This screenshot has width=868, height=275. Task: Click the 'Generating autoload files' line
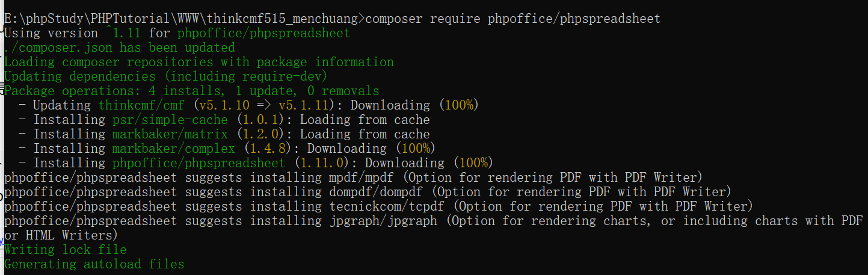[x=94, y=264]
